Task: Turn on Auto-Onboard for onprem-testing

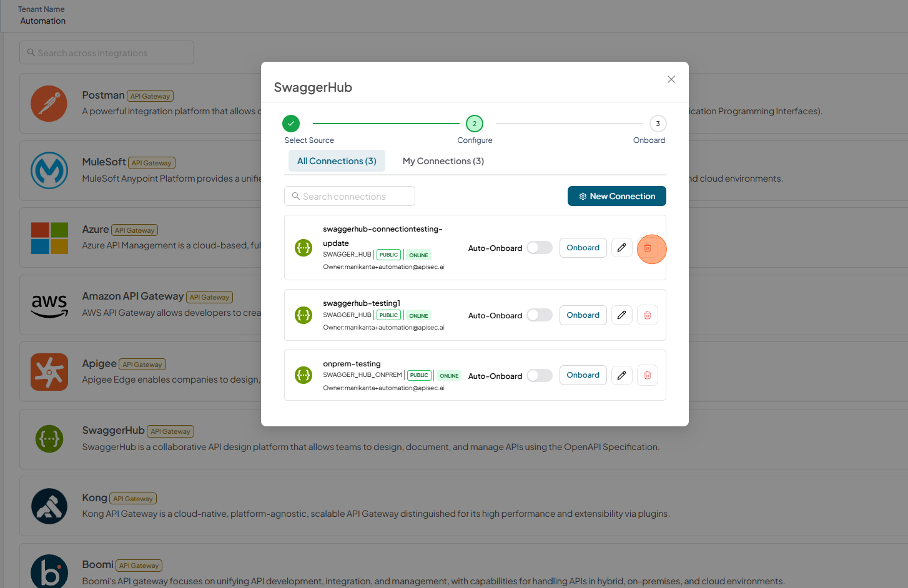Action: (540, 376)
